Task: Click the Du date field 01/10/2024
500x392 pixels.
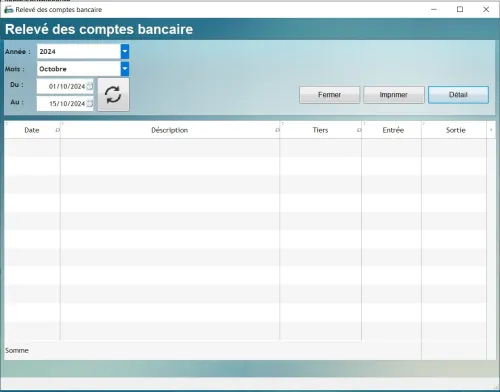Action: coord(65,86)
